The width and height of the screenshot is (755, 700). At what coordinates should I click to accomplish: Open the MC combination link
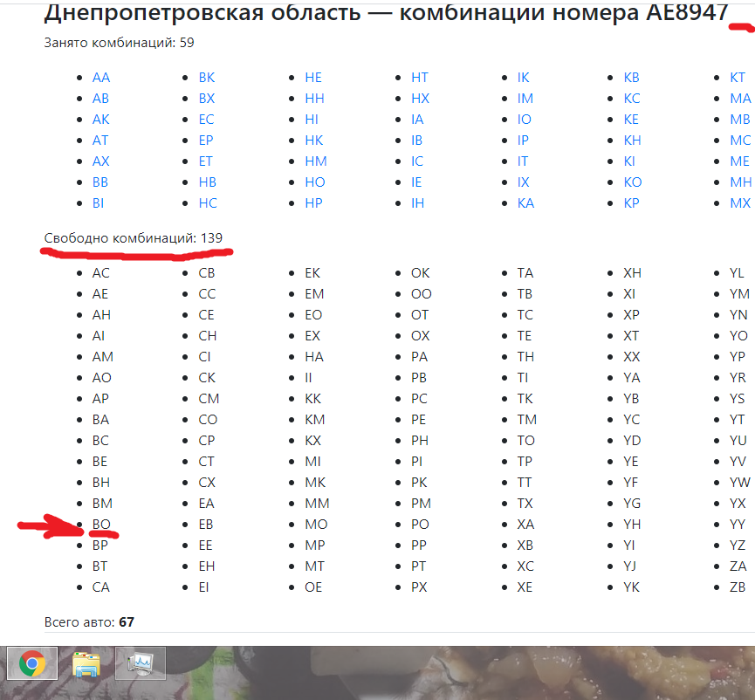(740, 141)
